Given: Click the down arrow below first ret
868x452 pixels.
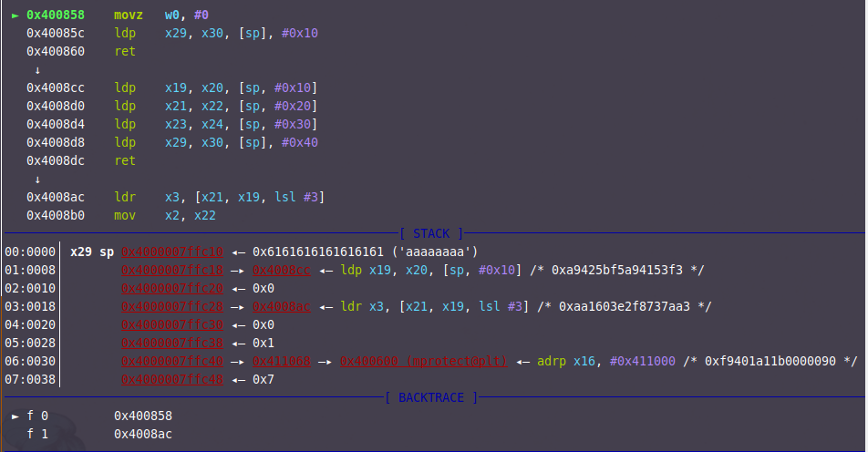Looking at the screenshot, I should coord(36,70).
